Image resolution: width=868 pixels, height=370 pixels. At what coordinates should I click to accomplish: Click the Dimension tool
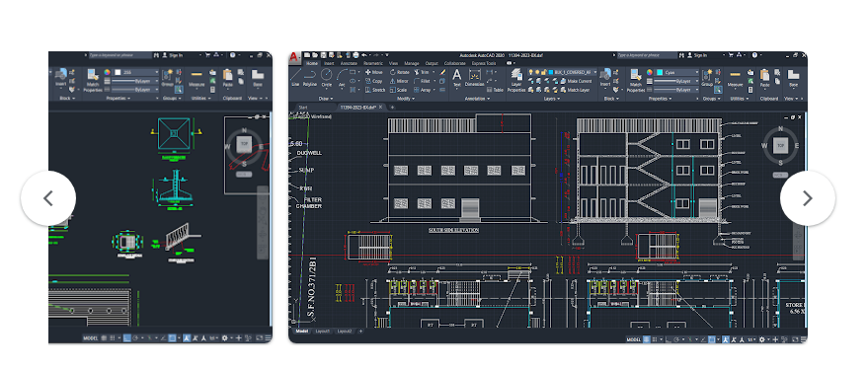click(475, 77)
